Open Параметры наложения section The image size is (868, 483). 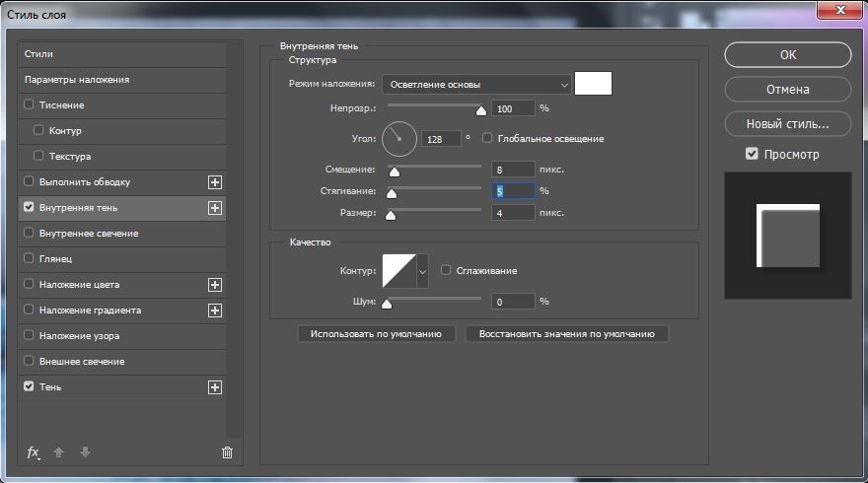[x=121, y=80]
